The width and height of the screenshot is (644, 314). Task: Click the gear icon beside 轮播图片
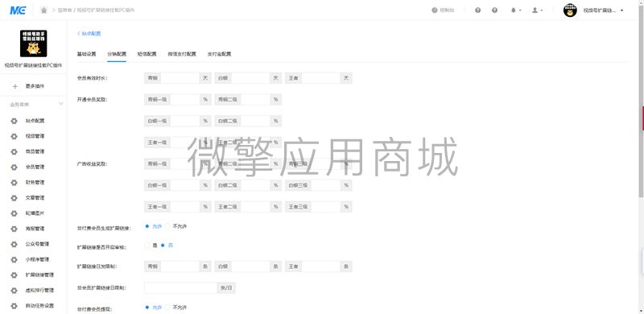tap(14, 213)
